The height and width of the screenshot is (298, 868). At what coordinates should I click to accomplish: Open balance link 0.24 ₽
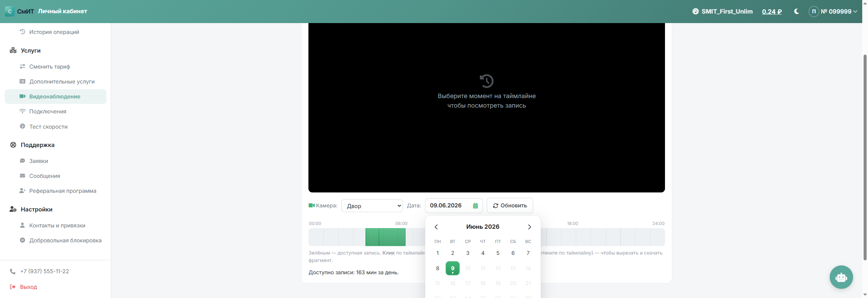pos(772,12)
